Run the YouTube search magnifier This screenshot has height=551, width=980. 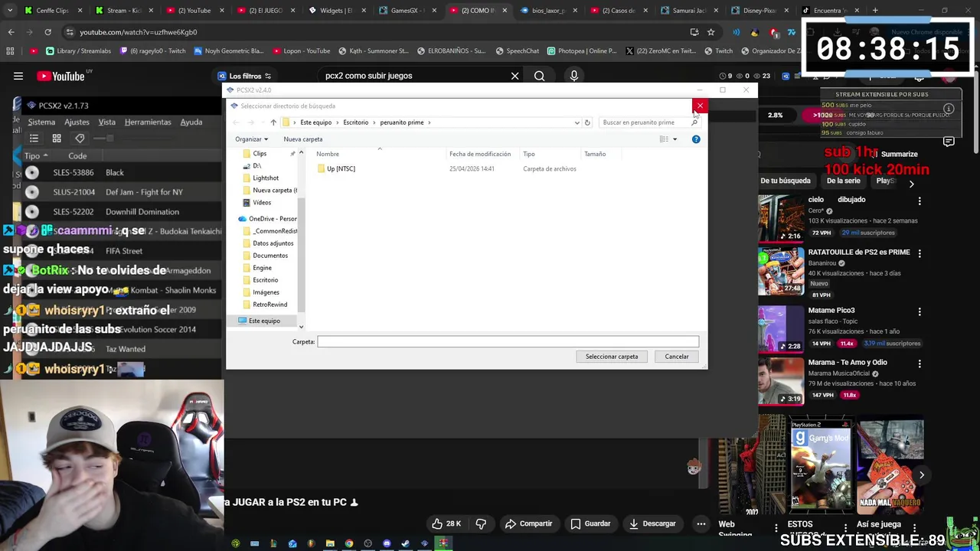coord(540,76)
